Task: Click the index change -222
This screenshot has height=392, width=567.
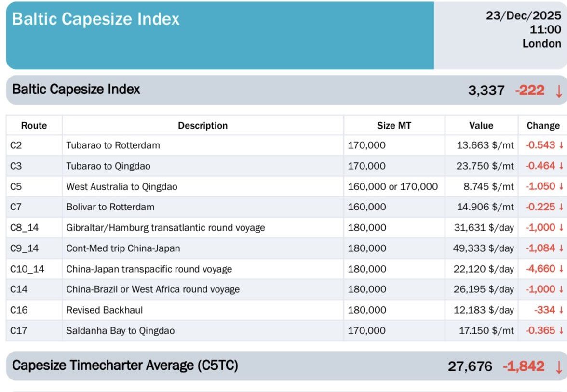Action: pos(530,91)
